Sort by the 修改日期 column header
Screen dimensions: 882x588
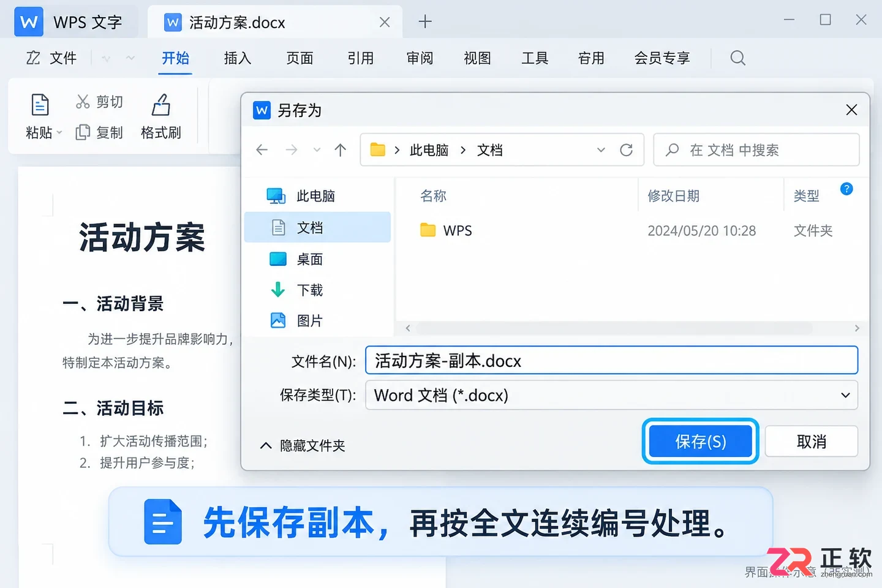click(674, 196)
